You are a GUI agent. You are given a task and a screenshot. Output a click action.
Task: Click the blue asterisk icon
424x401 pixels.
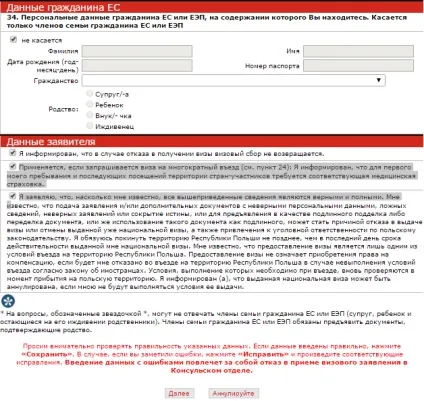[x=8, y=301]
